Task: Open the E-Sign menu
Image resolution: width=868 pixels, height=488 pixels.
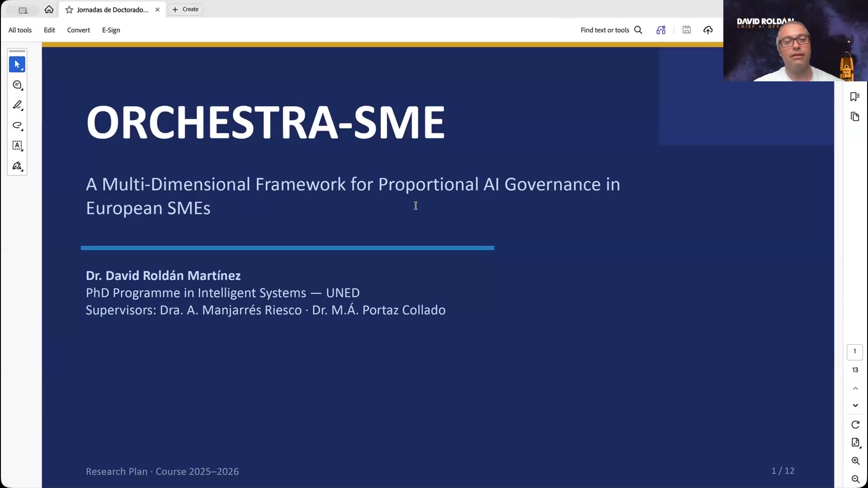Action: coord(111,30)
